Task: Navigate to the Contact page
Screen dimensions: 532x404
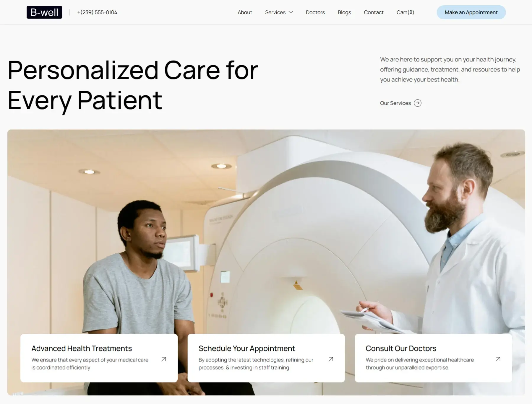Action: pyautogui.click(x=374, y=12)
